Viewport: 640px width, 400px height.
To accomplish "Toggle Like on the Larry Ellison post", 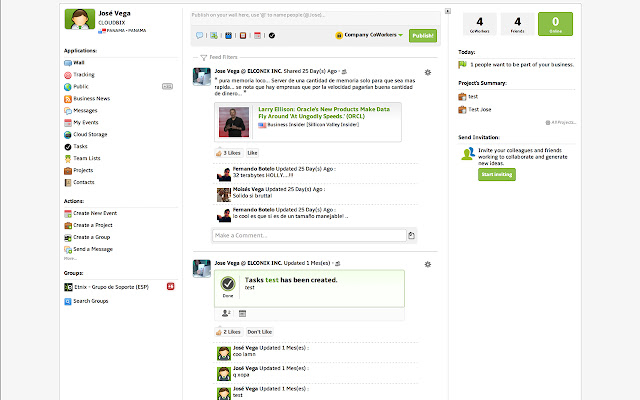I will pyautogui.click(x=252, y=153).
